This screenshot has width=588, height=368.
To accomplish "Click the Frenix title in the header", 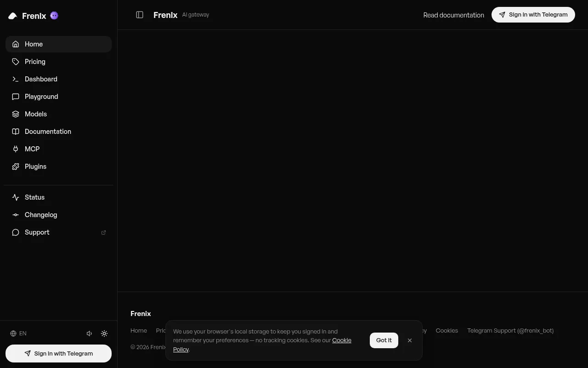I will [x=165, y=15].
